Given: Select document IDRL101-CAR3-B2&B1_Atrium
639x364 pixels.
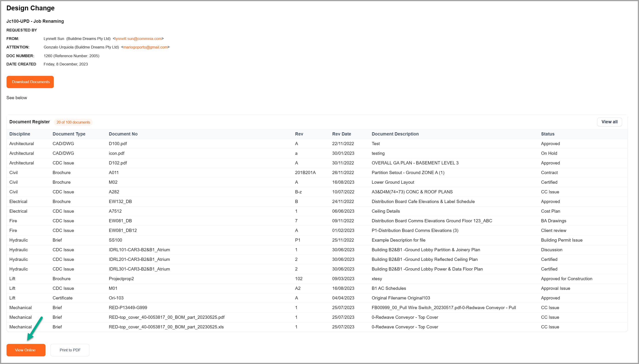Looking at the screenshot, I should pyautogui.click(x=139, y=250).
